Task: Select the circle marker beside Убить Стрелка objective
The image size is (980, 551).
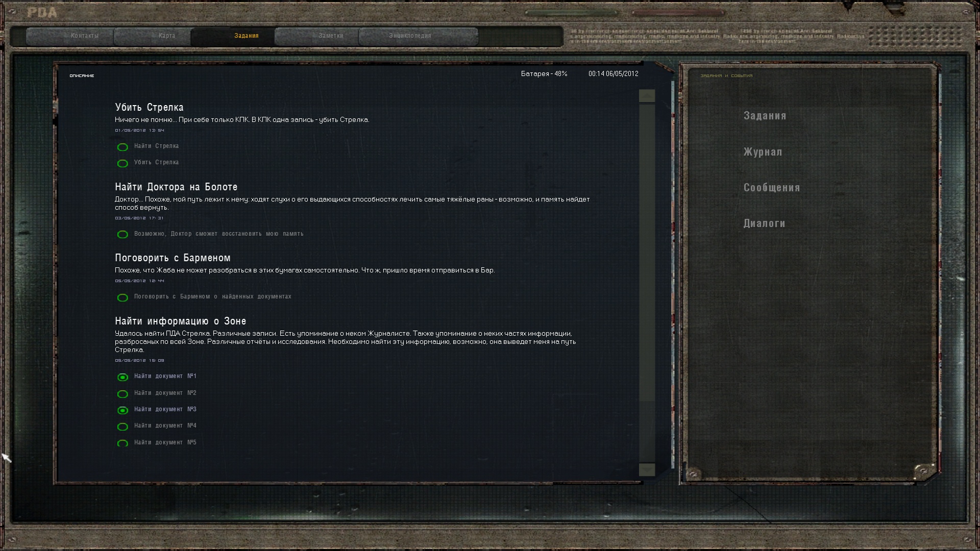Action: tap(122, 163)
